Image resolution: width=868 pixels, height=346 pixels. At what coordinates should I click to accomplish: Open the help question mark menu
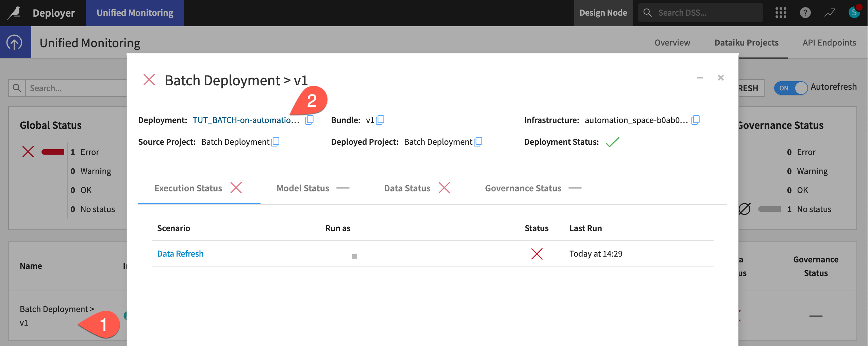pos(805,13)
